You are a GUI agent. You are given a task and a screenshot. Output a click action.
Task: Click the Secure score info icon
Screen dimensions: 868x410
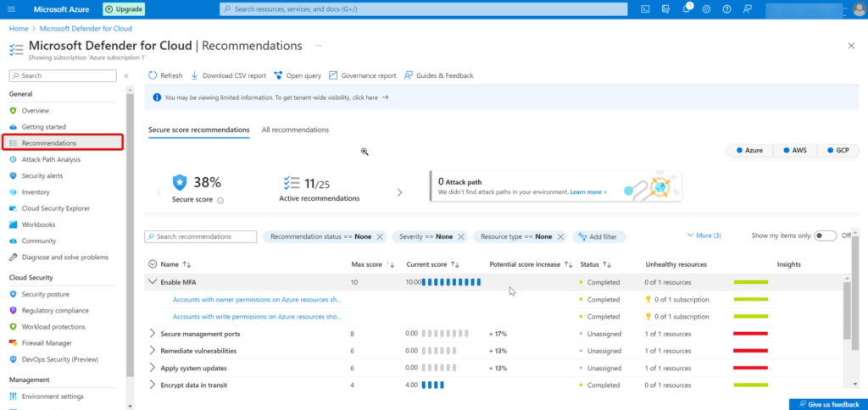point(220,200)
